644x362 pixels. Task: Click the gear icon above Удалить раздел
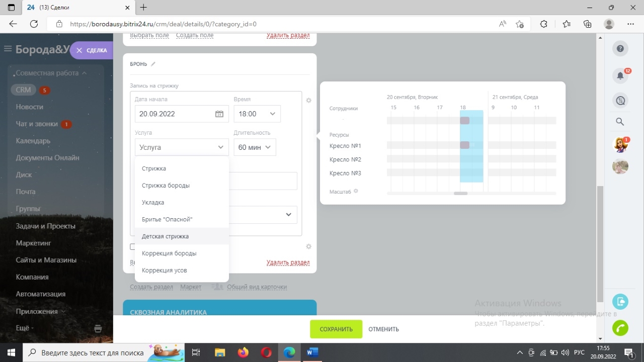[x=308, y=246]
